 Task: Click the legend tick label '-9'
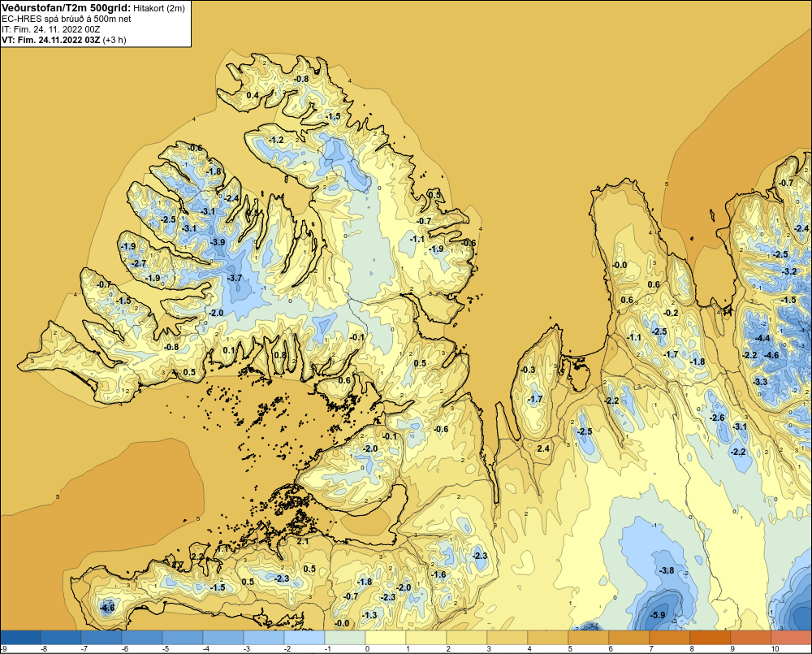(x=3, y=649)
